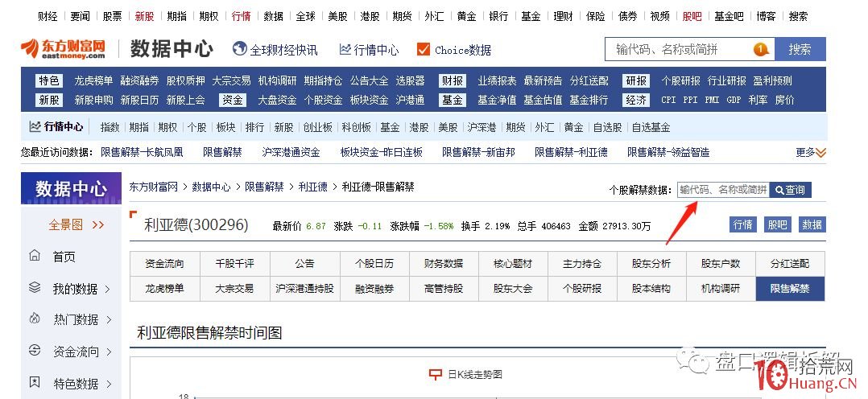This screenshot has height=399, width=868.
Task: Click the 数据 button beside stock title
Action: tap(812, 224)
